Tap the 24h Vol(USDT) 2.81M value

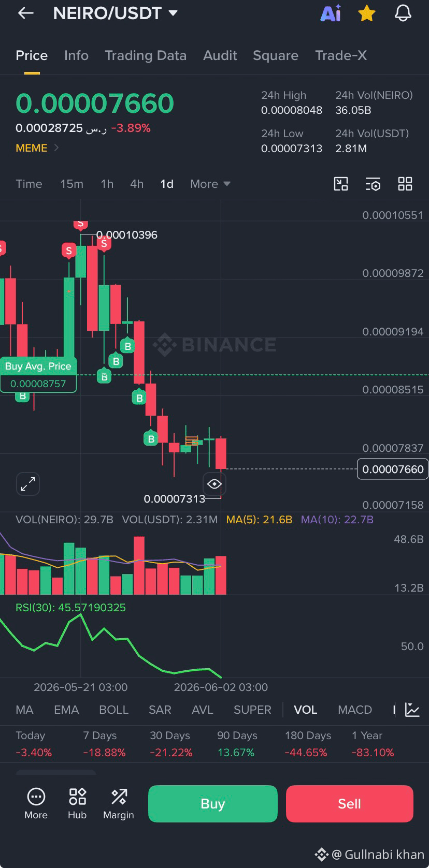(x=351, y=149)
